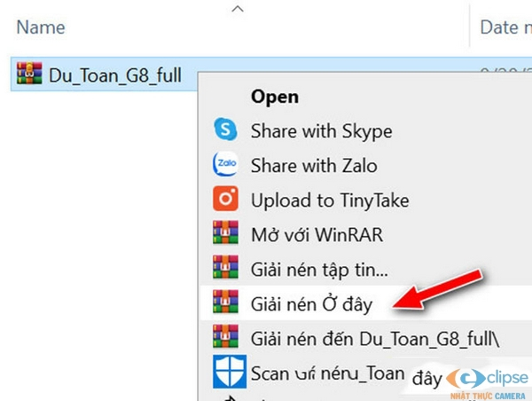
Task: Click the TinyTake camera icon
Action: click(x=226, y=200)
